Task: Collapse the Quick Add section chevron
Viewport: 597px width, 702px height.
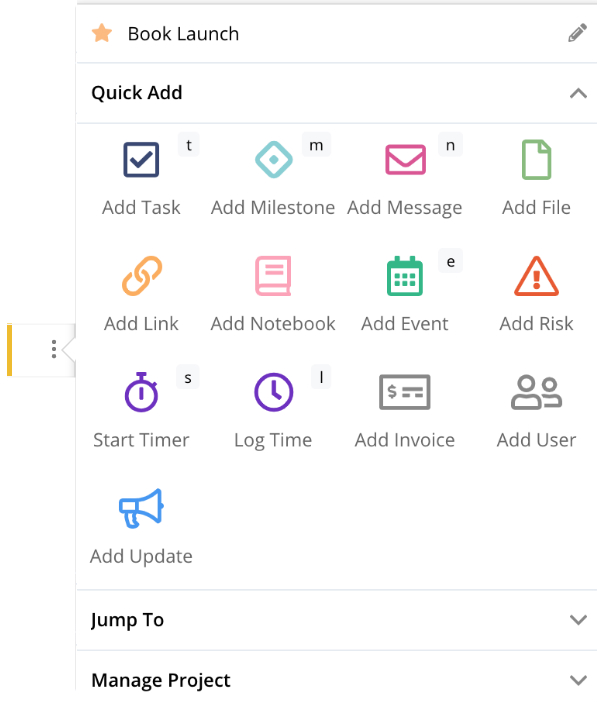Action: coord(578,93)
